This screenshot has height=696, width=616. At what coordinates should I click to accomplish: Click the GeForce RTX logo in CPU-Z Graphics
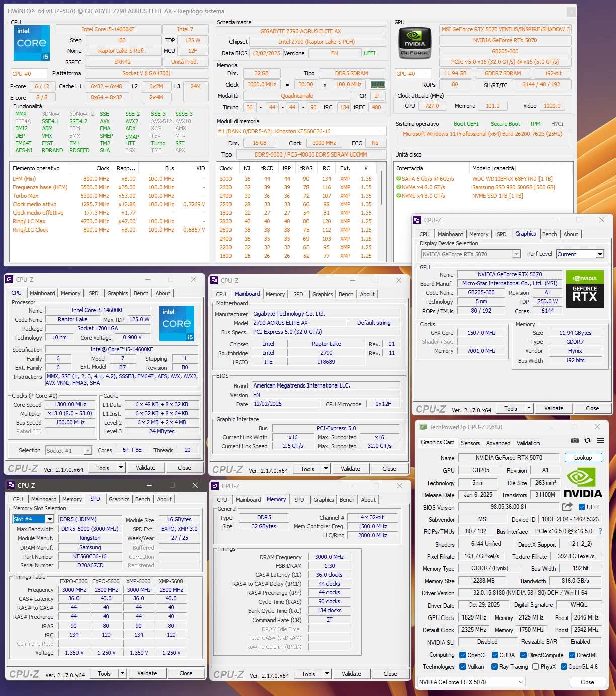[x=585, y=289]
